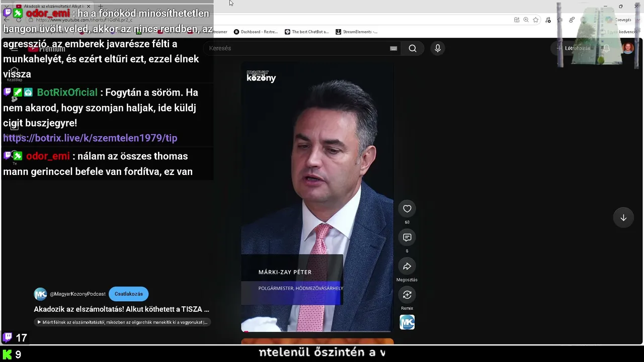The image size is (644, 362).
Task: Open the browser apps grid icon in address bar
Action: tap(517, 20)
